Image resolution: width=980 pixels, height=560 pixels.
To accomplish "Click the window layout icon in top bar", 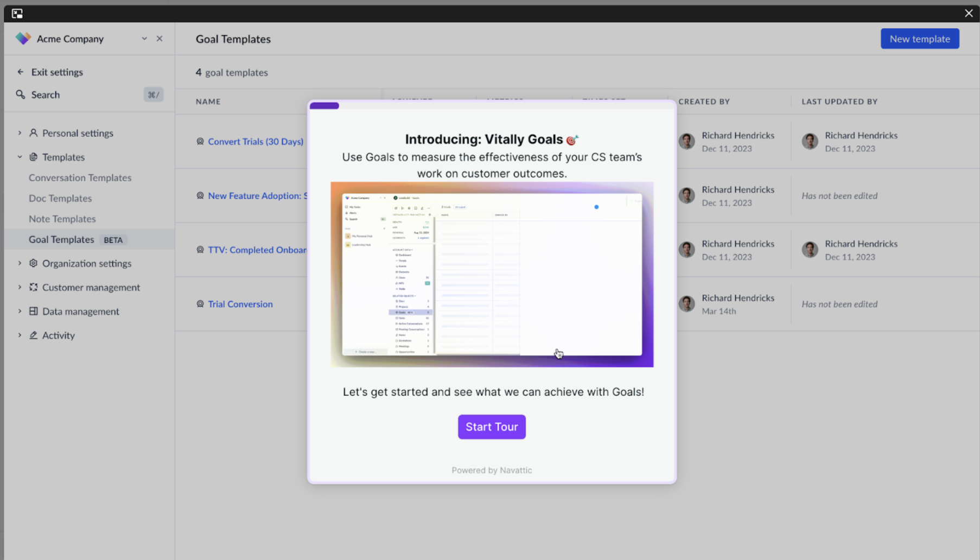I will tap(17, 14).
